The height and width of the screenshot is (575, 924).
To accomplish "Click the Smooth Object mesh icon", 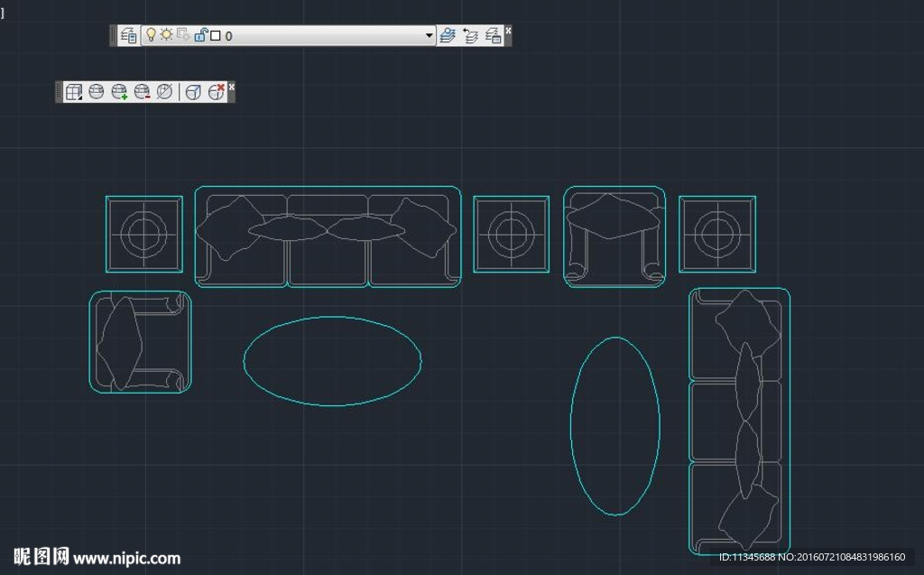I will pos(97,91).
